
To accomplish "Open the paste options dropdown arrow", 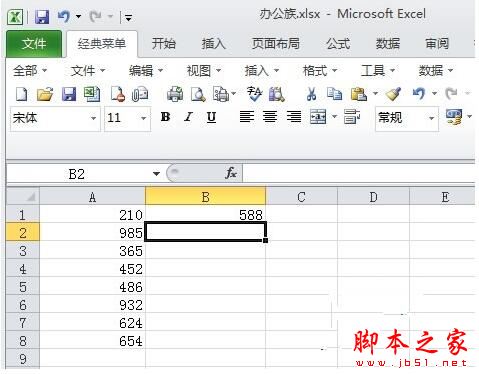I will 375,94.
